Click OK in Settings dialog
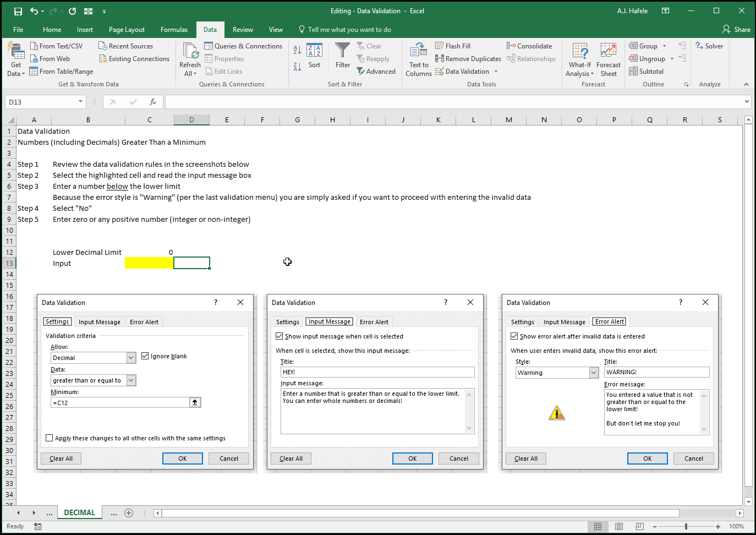756x535 pixels. (183, 458)
